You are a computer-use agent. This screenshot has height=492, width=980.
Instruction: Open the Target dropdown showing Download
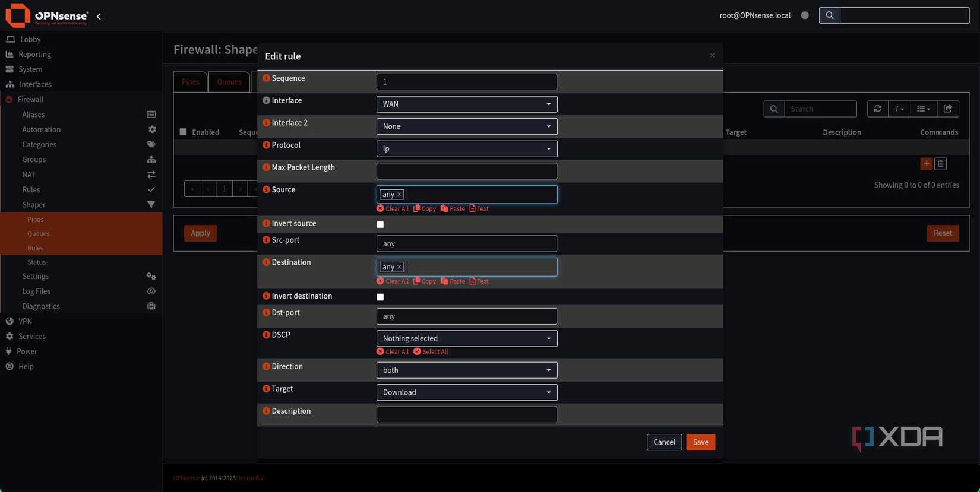coord(466,392)
